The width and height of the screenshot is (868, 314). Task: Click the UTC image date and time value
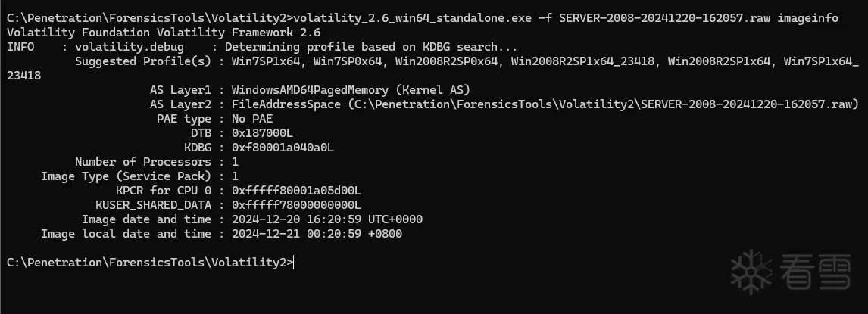tap(327, 219)
